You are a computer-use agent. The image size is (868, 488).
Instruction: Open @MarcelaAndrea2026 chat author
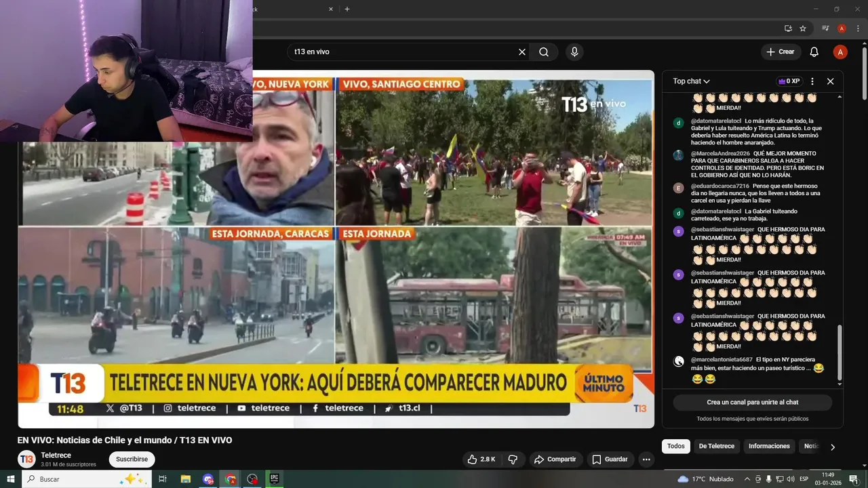click(x=720, y=153)
